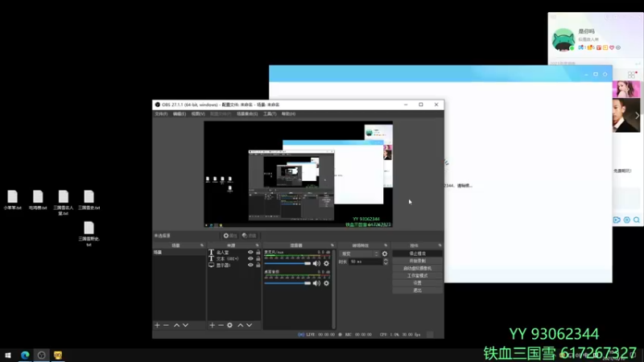Pop out the Scene Transitions dock icon

(x=386, y=245)
